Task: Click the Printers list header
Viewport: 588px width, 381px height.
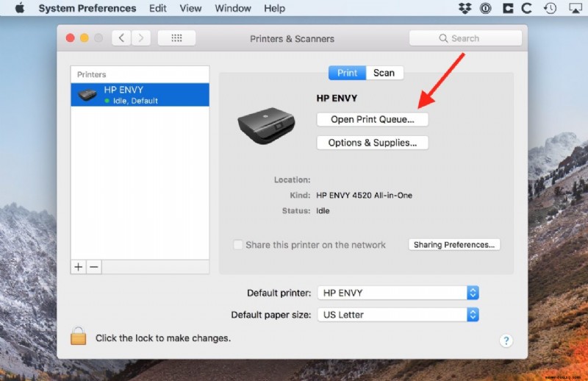Action: coord(140,74)
